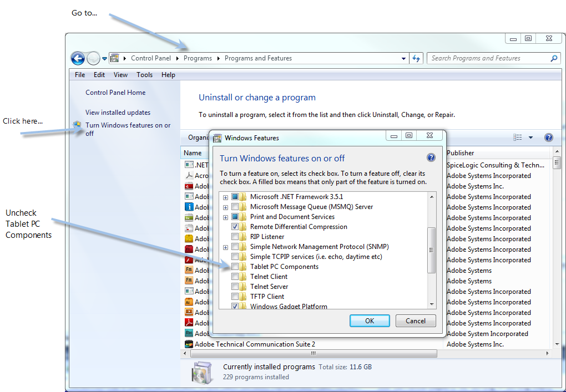Click the change view icon in toolbar
This screenshot has width=566, height=392.
point(517,137)
